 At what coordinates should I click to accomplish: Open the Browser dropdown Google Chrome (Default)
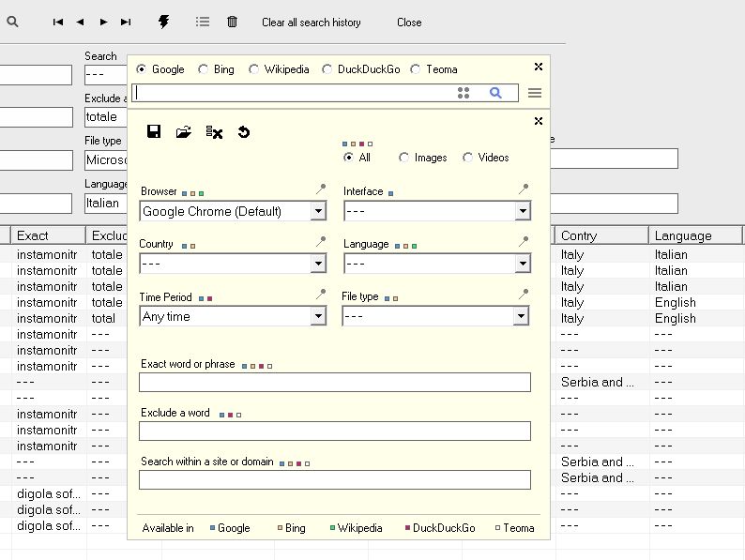click(233, 211)
